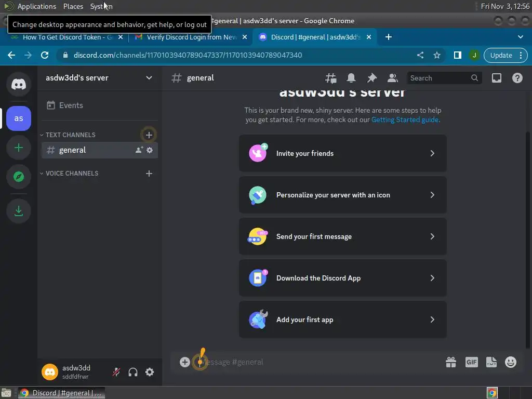Expand Download the Discord App card

click(343, 278)
